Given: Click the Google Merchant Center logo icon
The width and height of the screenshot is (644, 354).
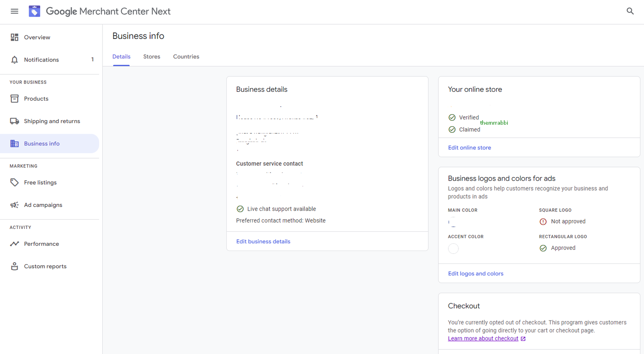Looking at the screenshot, I should [x=35, y=11].
